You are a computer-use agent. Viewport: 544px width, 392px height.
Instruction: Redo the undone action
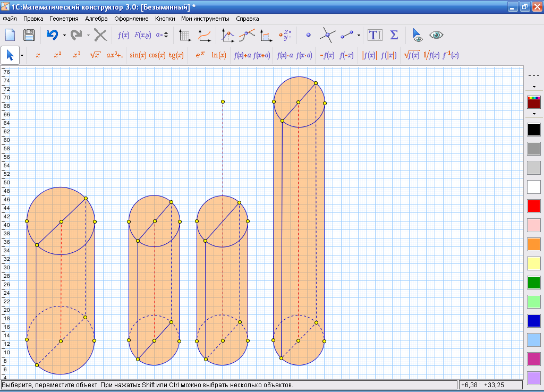click(76, 35)
